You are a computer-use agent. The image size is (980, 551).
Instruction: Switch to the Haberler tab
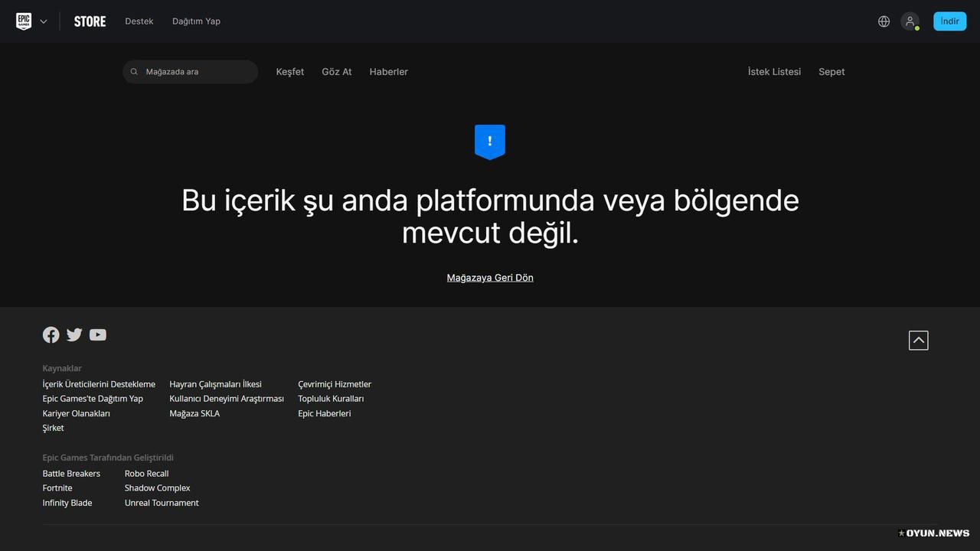pyautogui.click(x=389, y=72)
